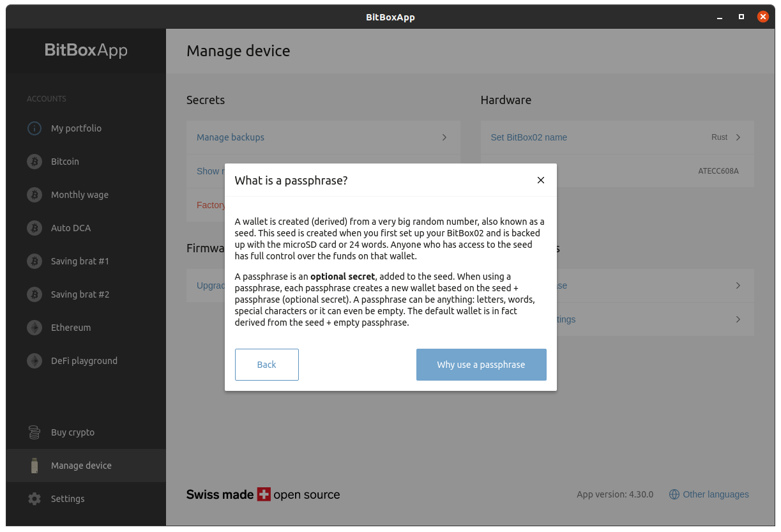Click the Hardware section heading
This screenshot has height=532, width=781.
(506, 100)
